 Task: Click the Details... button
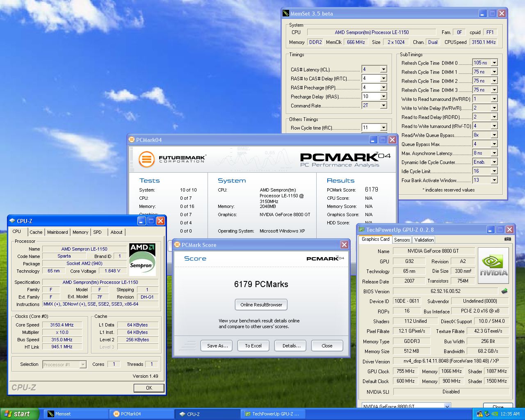click(291, 346)
